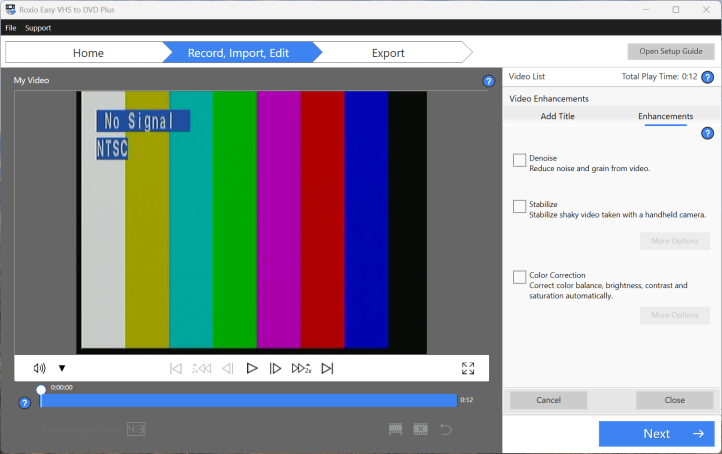Enable the Denoise checkbox

click(519, 160)
